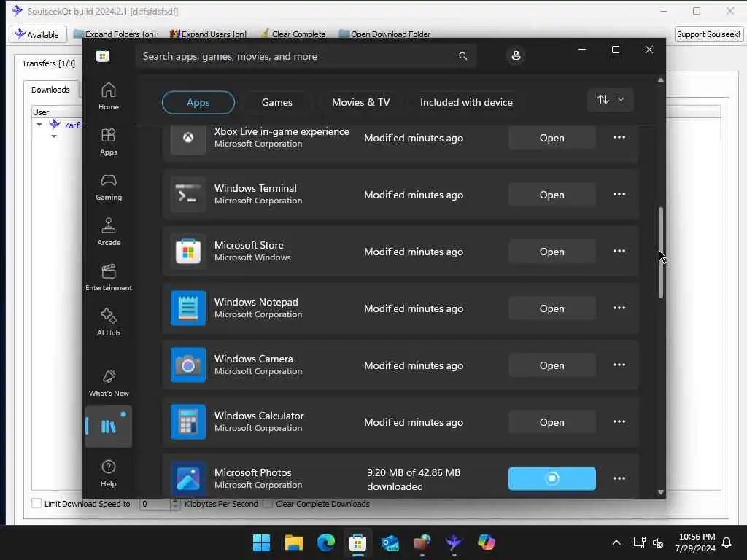Go to Gaming in Store sidebar
Image resolution: width=747 pixels, height=560 pixels.
[x=109, y=187]
